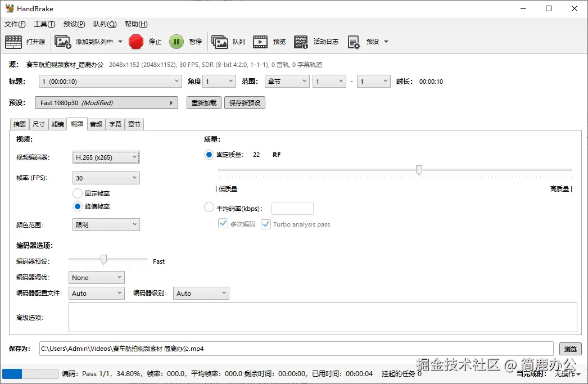Click the encoding progress bar

tap(30, 374)
